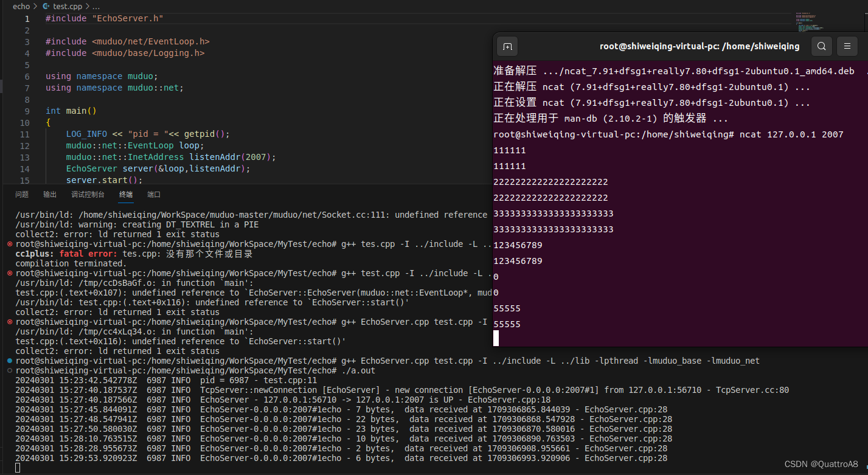Click line number 1 in the gutter
This screenshot has height=475, width=868.
tap(27, 19)
